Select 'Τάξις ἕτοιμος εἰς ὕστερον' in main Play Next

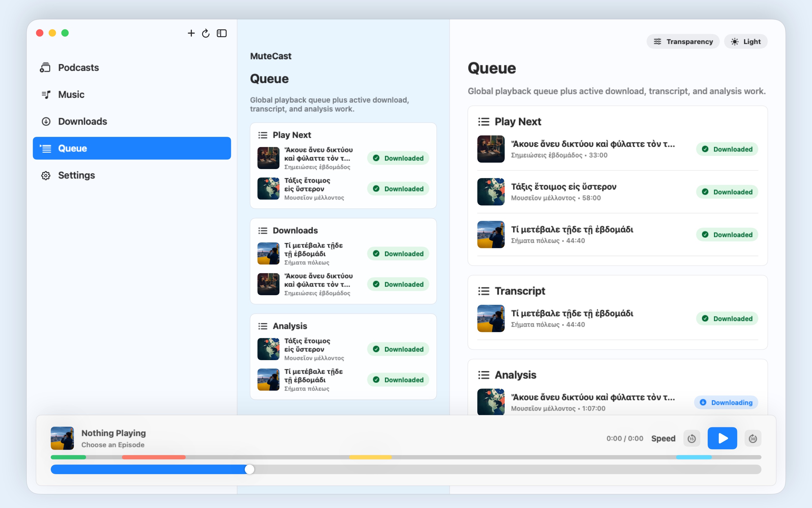point(563,187)
